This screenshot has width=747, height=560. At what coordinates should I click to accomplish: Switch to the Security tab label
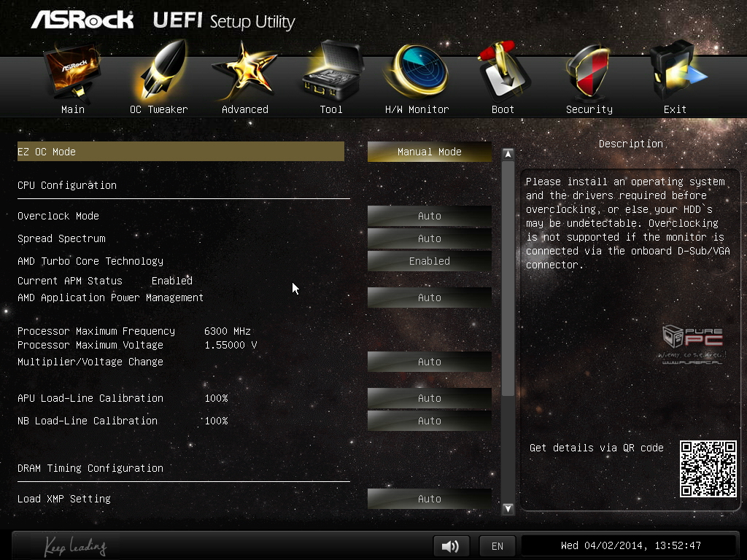point(589,109)
